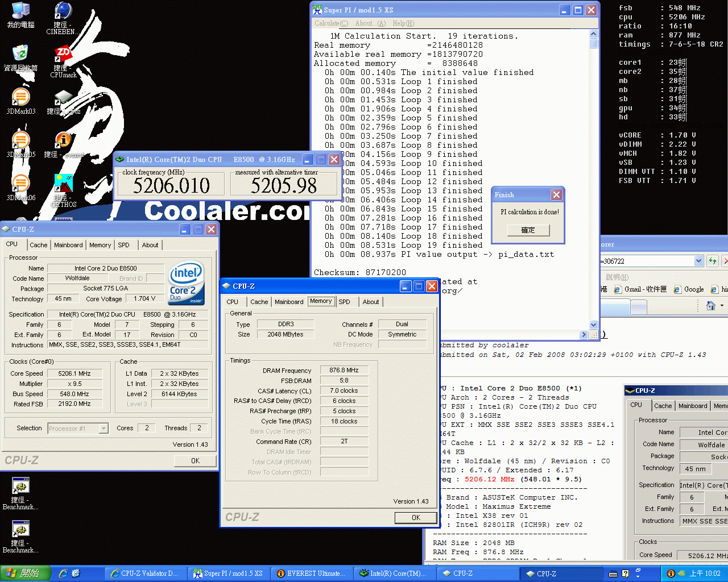Open Google favorites link in browser
This screenshot has width=728, height=582.
coord(689,289)
